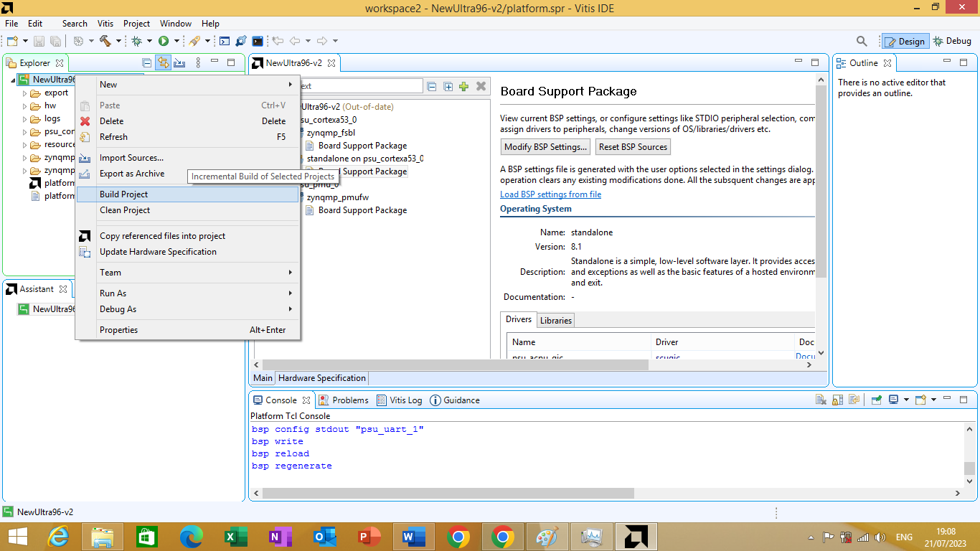Select Build Project from context menu
This screenshot has height=551, width=980.
[187, 194]
